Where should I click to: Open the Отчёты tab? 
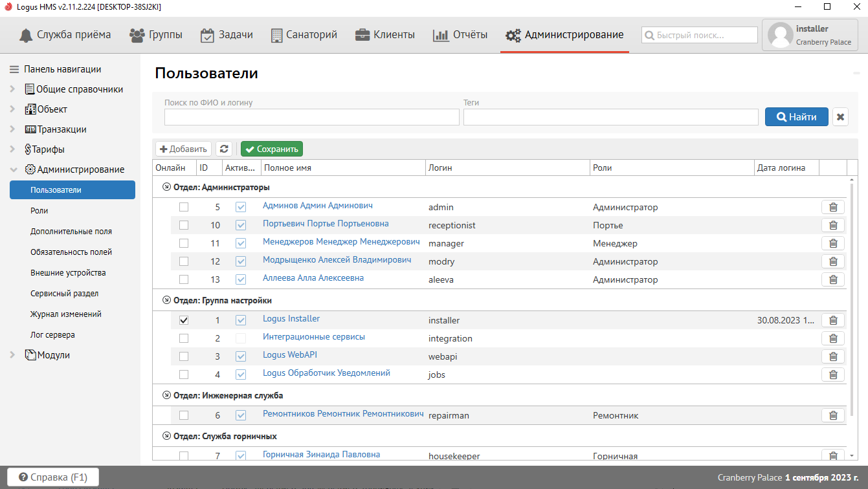click(460, 35)
